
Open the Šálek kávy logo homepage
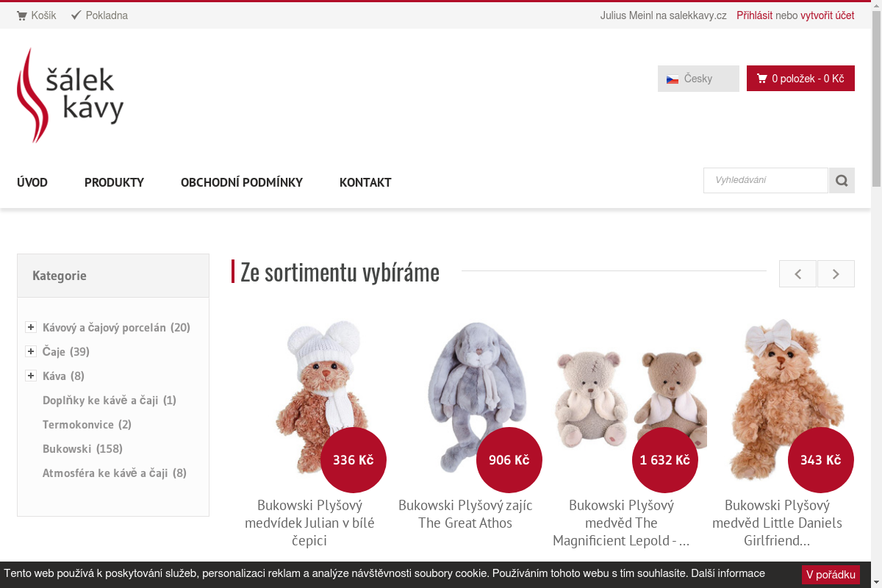pos(71,95)
